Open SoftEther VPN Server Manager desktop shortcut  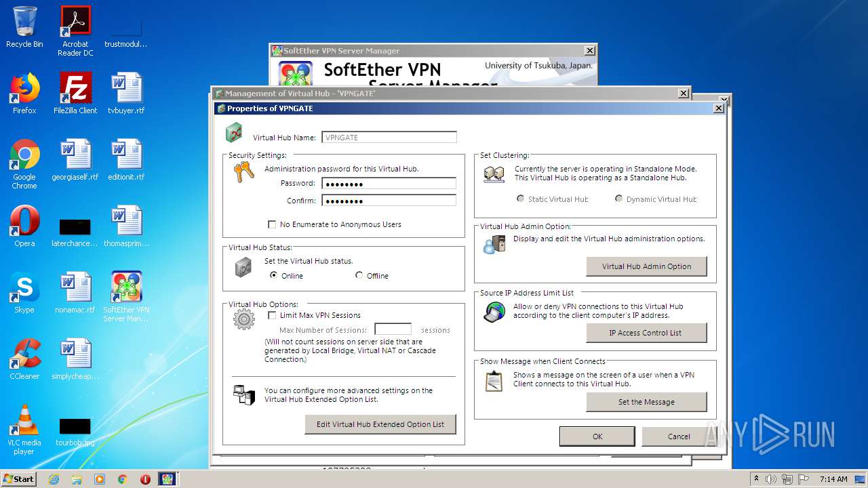click(126, 297)
